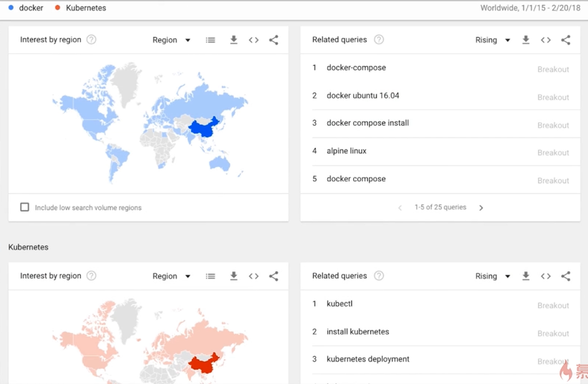Viewport: 588px width, 384px height.
Task: Open the kubectl related query
Action: [x=339, y=304]
